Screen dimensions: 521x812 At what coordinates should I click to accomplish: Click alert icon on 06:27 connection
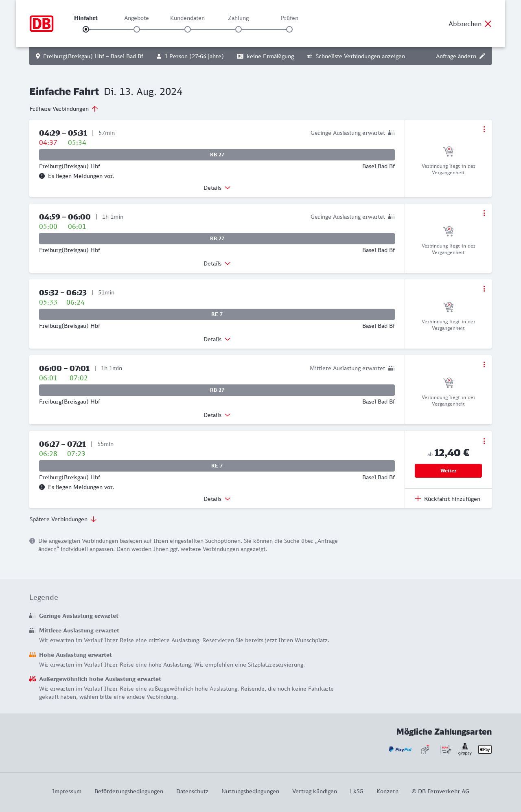[42, 487]
